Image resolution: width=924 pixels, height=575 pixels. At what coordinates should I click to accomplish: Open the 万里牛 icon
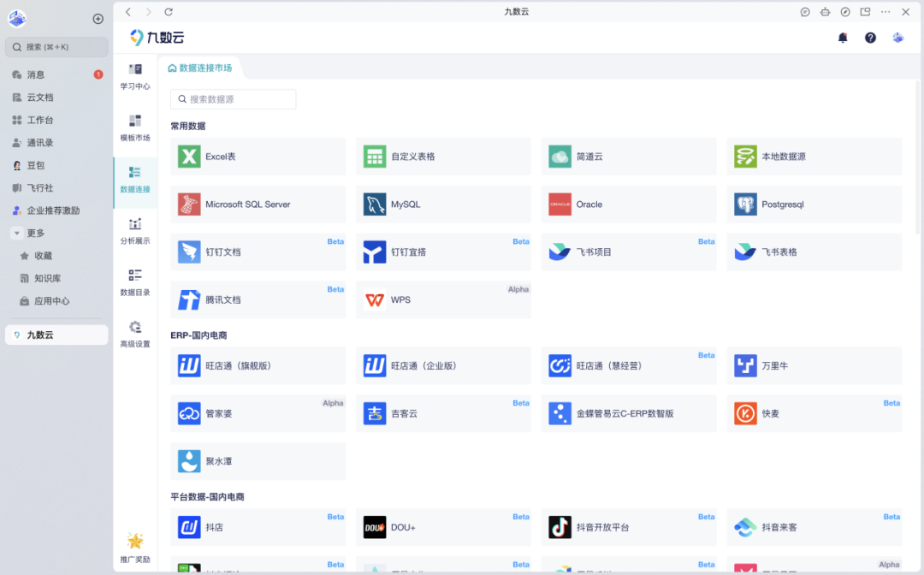745,366
